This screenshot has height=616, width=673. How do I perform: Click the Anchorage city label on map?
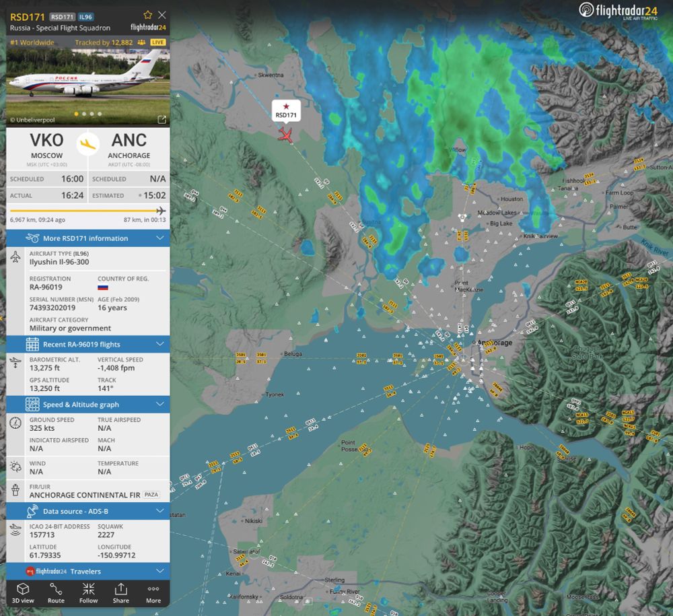point(495,343)
